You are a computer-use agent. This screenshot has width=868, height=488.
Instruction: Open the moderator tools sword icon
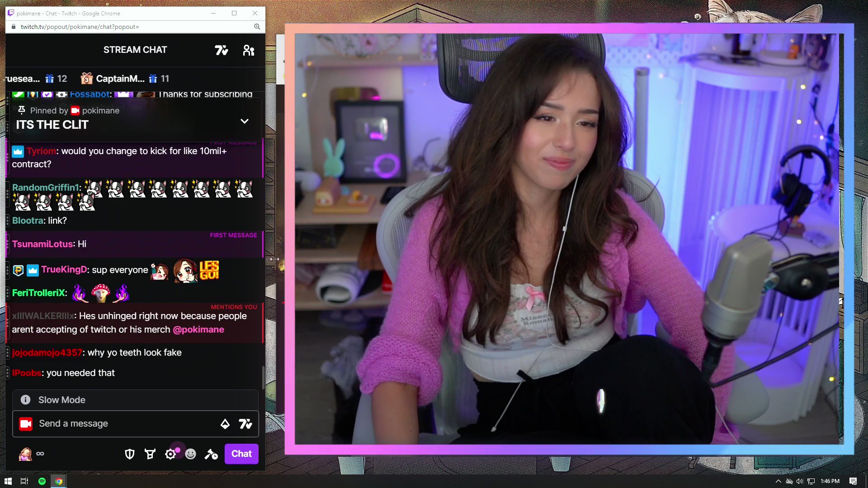pos(211,454)
